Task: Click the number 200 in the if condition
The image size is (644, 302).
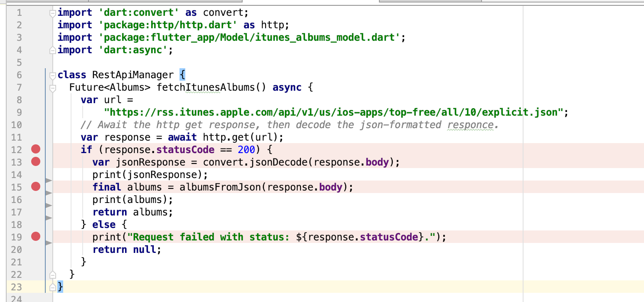Action: (x=246, y=150)
